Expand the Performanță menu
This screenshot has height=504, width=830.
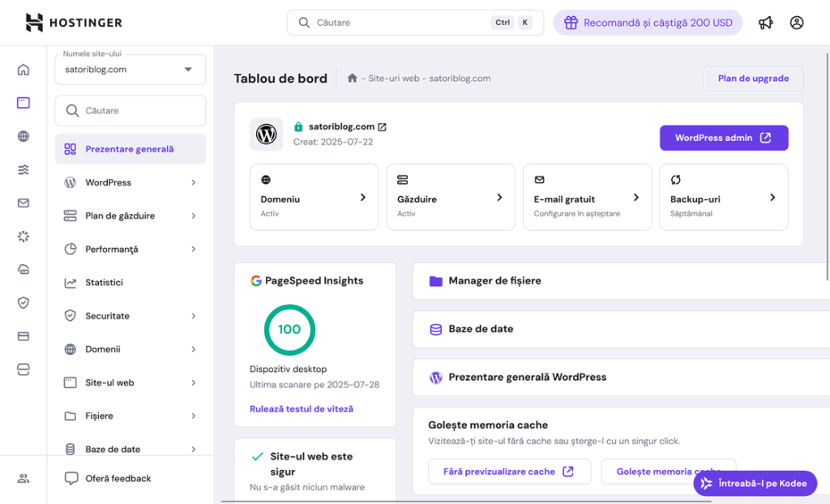click(x=130, y=250)
